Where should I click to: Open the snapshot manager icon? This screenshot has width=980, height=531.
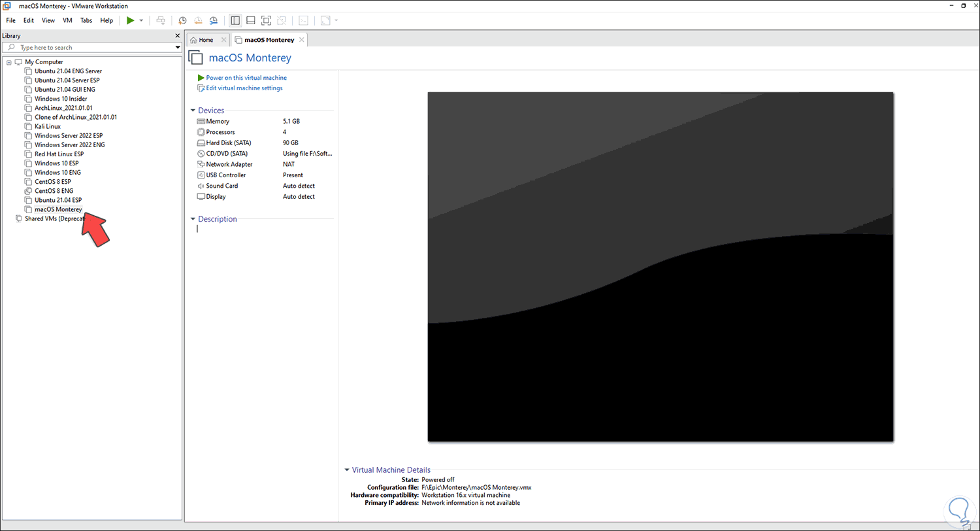213,20
